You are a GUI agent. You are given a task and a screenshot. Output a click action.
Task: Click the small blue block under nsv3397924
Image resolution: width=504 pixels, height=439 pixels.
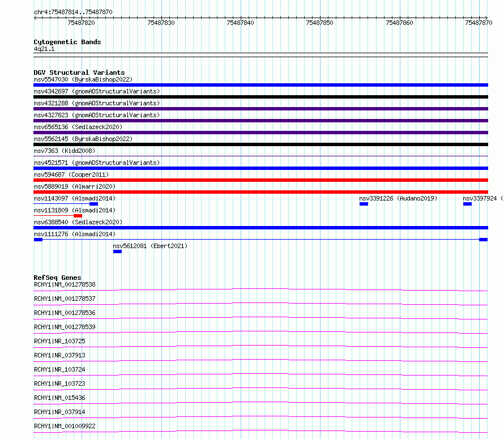467,204
